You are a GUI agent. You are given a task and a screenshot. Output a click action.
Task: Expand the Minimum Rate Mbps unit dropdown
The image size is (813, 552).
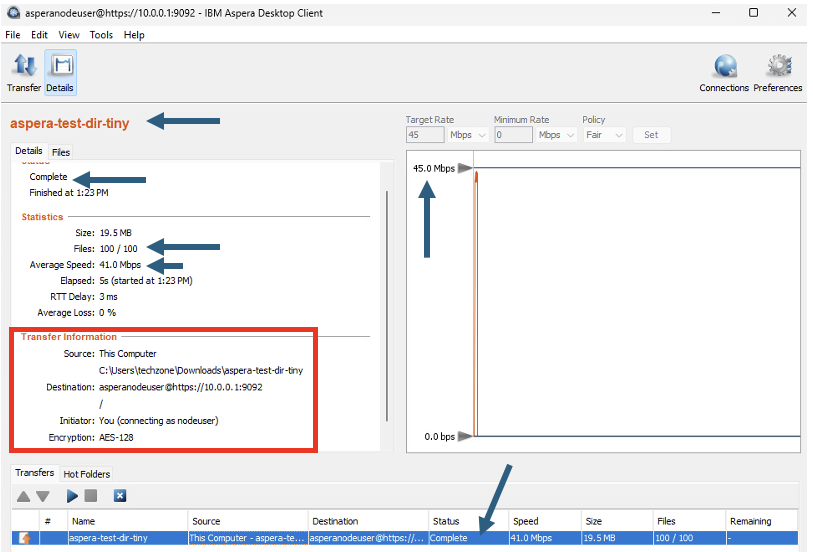(556, 135)
